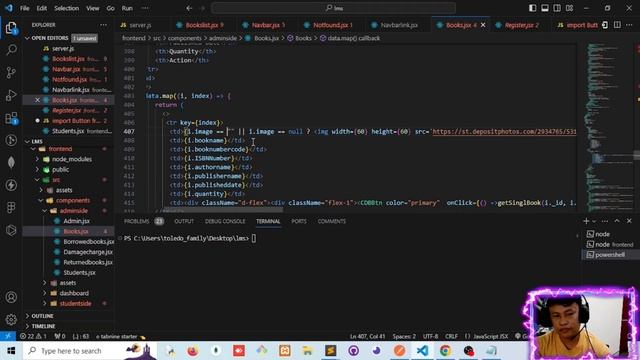Screen dimensions: 640x360
Task: Open the Extensions view
Action: [11, 118]
